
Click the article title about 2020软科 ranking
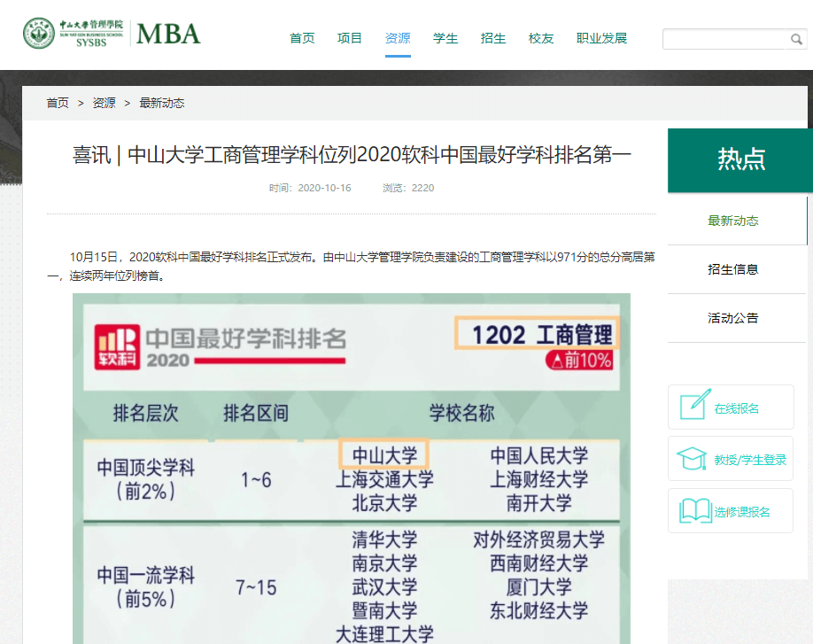352,154
